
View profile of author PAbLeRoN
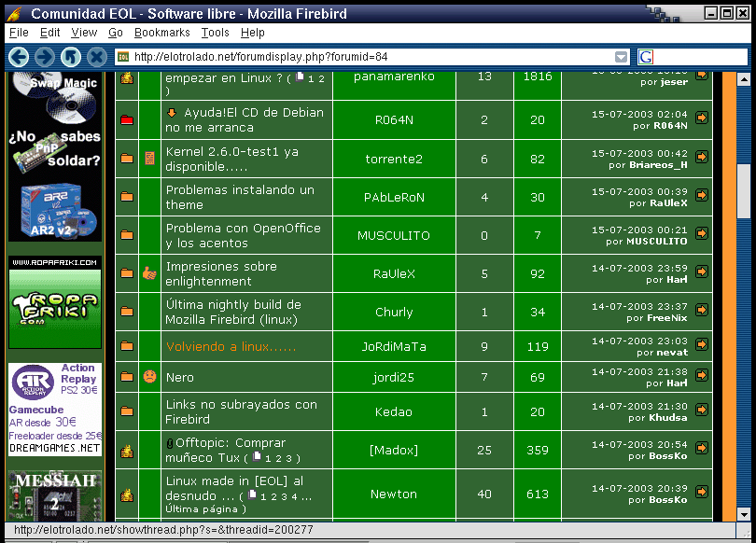[x=394, y=197]
